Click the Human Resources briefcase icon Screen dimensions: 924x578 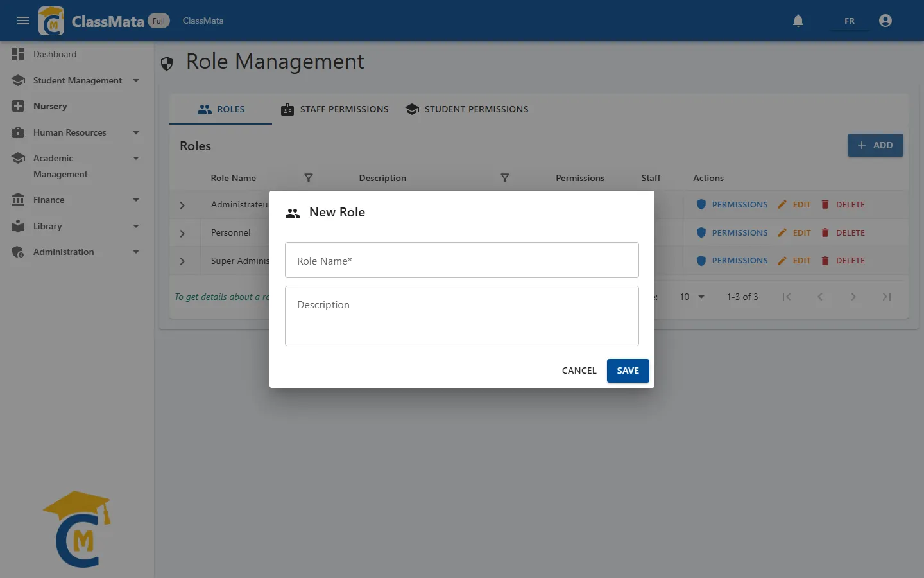coord(18,132)
